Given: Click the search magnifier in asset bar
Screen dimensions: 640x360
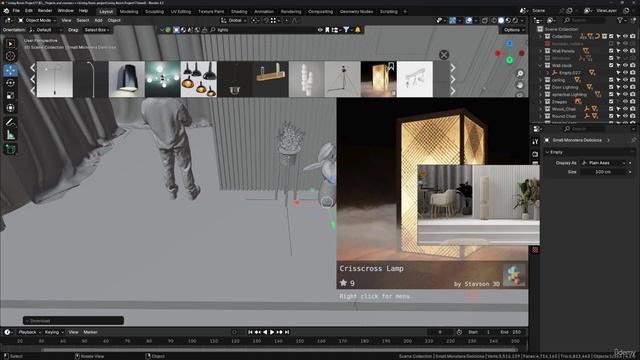Looking at the screenshot, I should [213, 30].
